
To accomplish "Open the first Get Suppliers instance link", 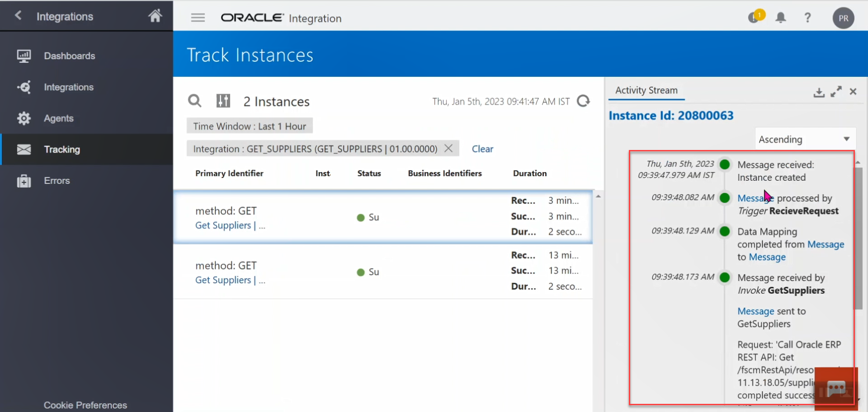I will coord(223,225).
